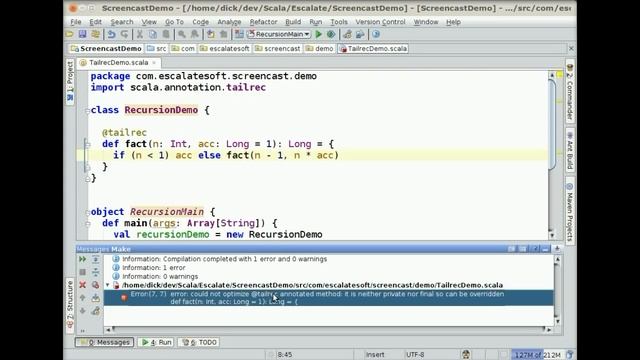The width and height of the screenshot is (640, 360).
Task: Open the Build menu
Action: pos(293,22)
